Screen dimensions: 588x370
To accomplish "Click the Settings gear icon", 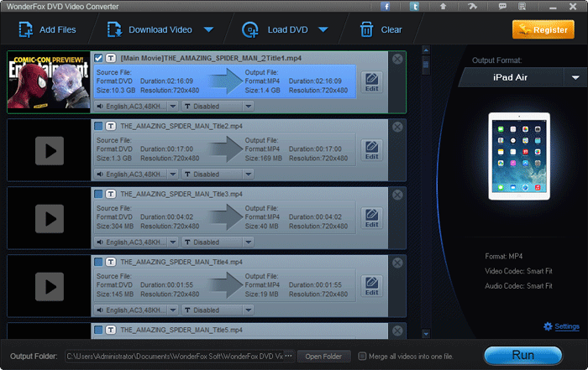I will pyautogui.click(x=548, y=326).
